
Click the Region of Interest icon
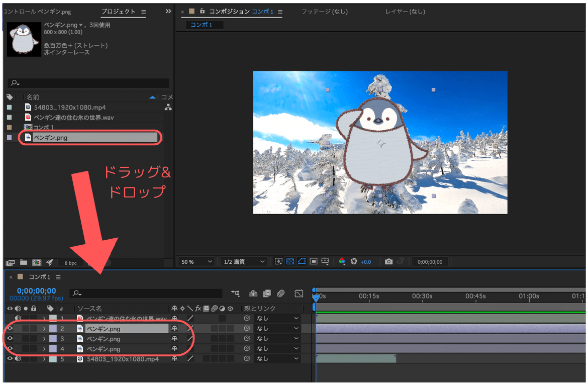[x=314, y=262]
